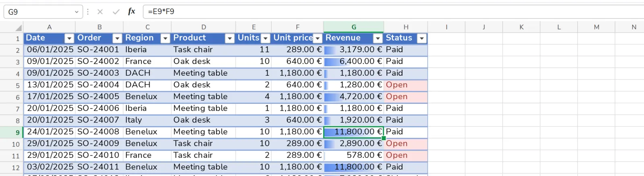Click the DACH region cell for SO-24003
Viewport: 644px width, 176px height.
(x=147, y=73)
